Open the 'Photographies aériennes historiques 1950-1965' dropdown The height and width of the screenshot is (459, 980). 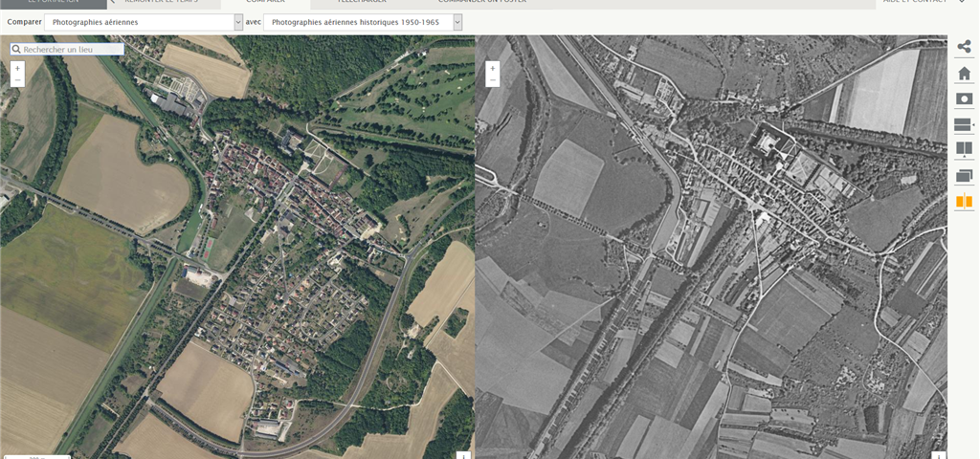tap(363, 23)
